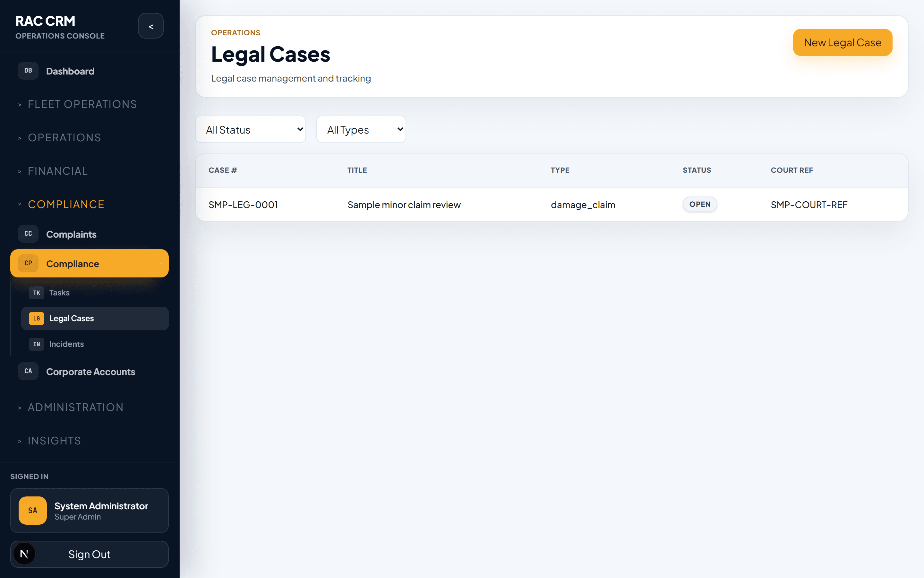Image resolution: width=924 pixels, height=578 pixels.
Task: Click the SA user avatar
Action: click(x=33, y=510)
